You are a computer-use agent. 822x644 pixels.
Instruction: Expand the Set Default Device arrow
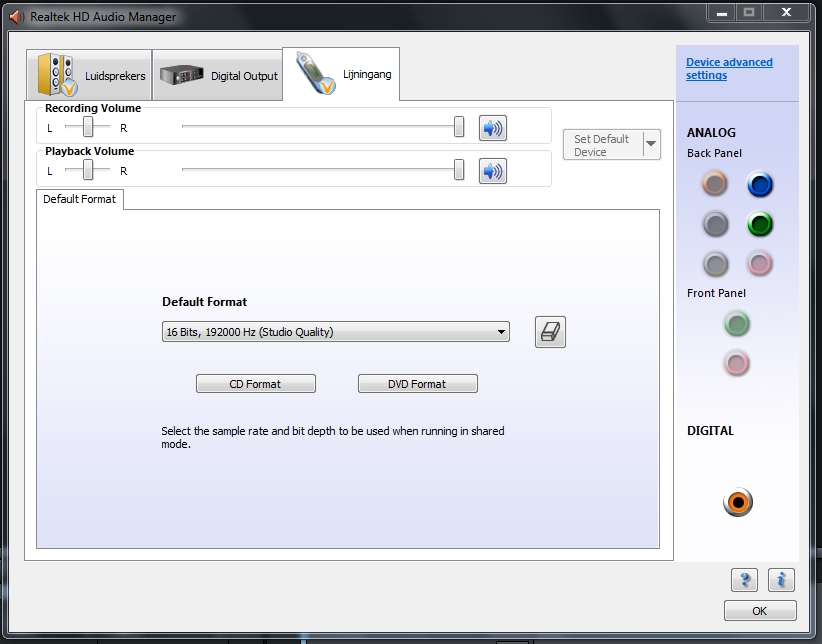651,144
